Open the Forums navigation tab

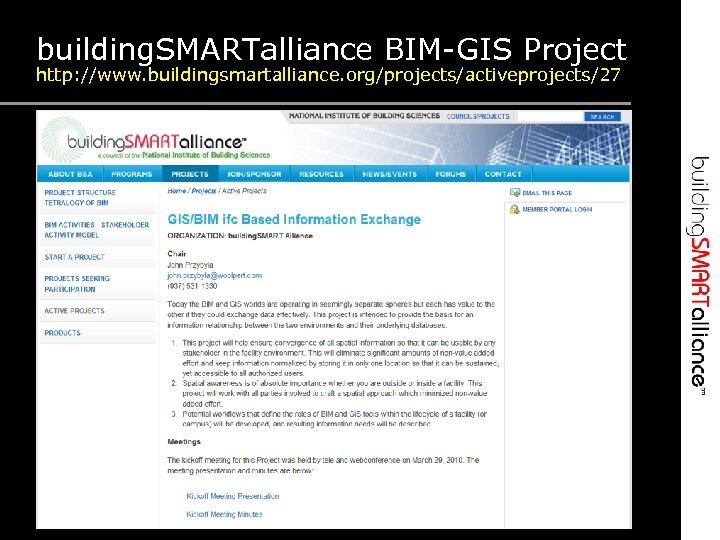pyautogui.click(x=450, y=174)
